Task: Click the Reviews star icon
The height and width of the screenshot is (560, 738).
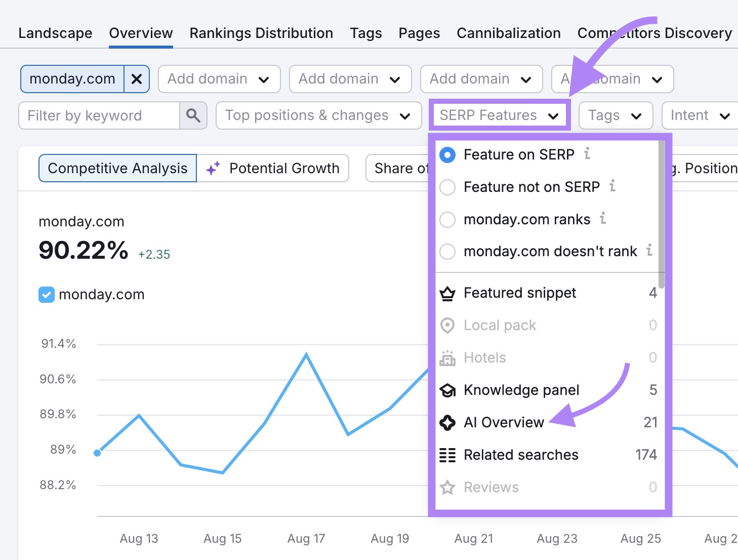Action: [447, 487]
